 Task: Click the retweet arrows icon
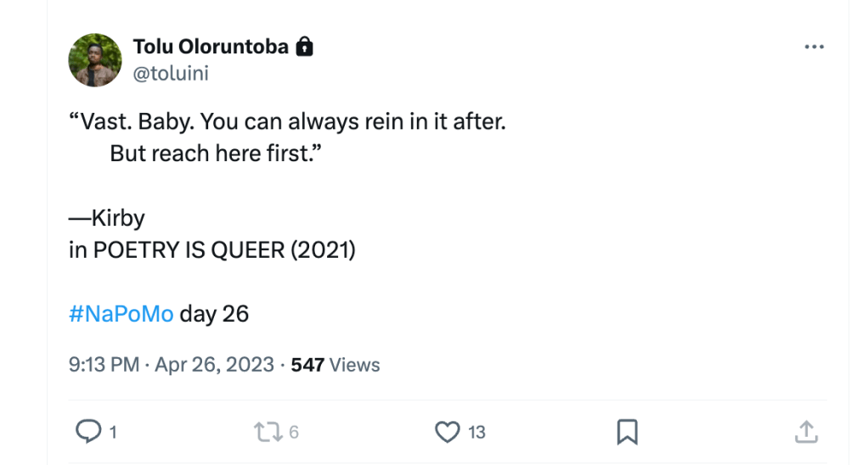[x=267, y=432]
